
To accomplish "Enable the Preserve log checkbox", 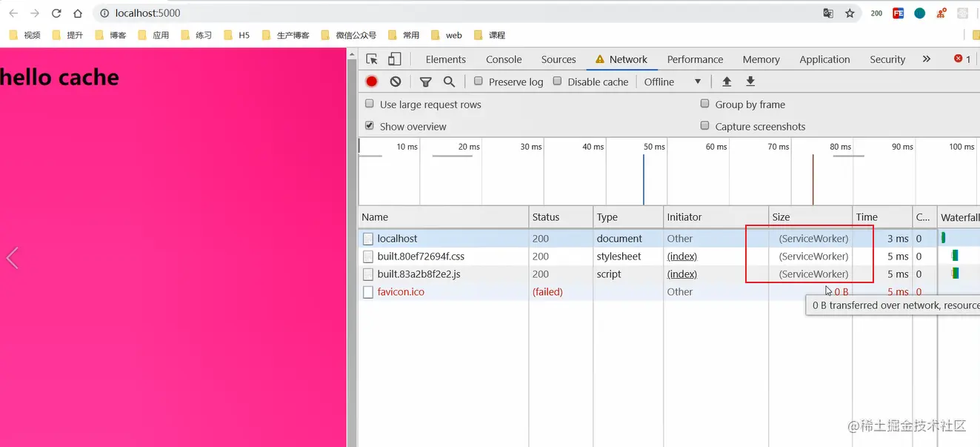I will pos(479,82).
